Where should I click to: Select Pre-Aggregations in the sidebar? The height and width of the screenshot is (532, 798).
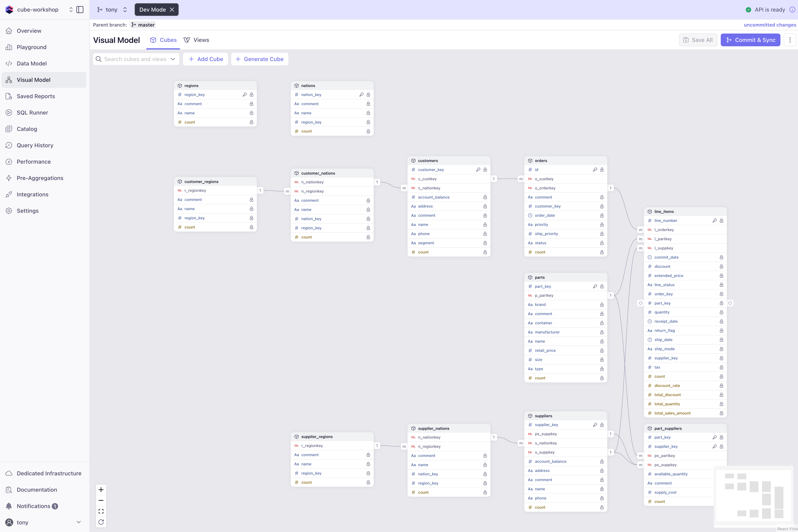40,178
